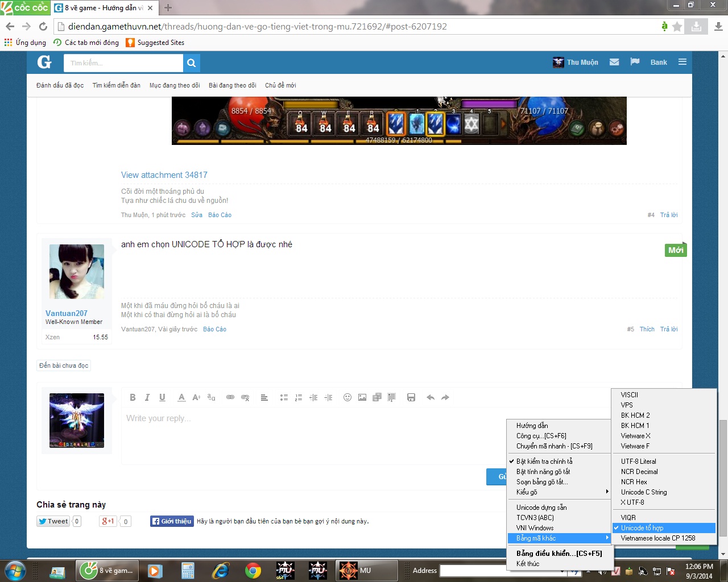Click the insert image icon
728x582 pixels.
coord(362,397)
